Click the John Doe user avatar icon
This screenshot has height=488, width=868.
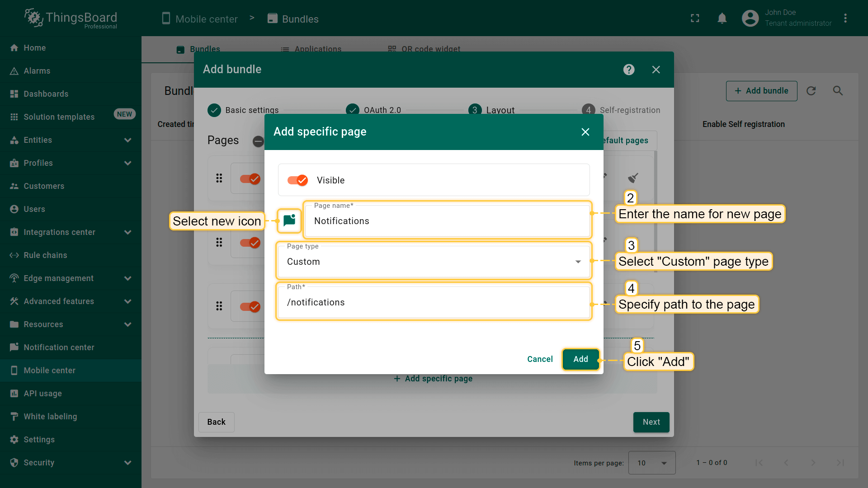coord(750,19)
